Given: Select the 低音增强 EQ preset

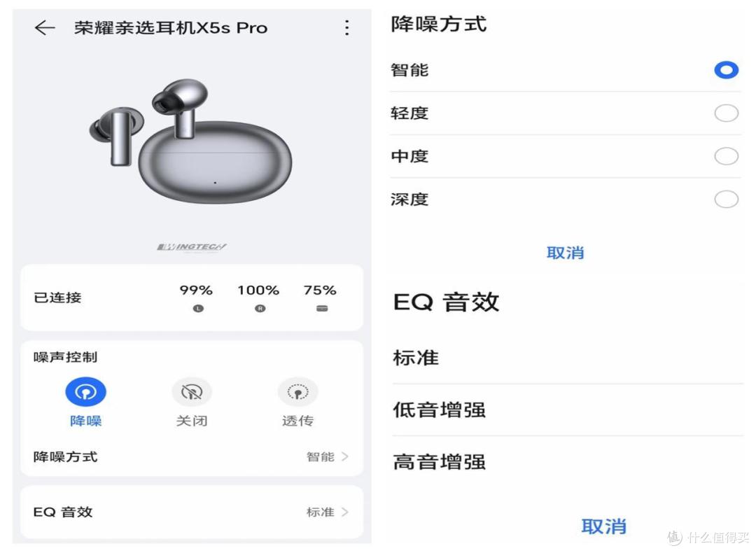Looking at the screenshot, I should click(x=566, y=410).
